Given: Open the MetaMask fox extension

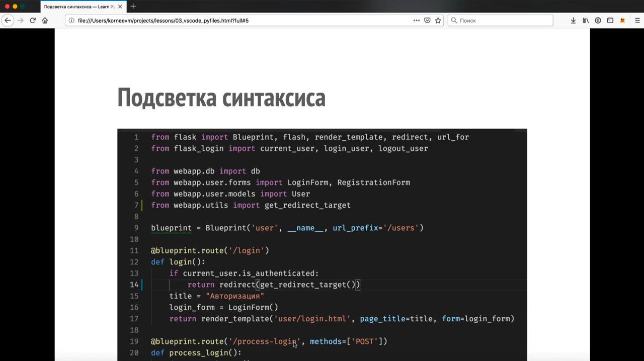Looking at the screenshot, I should click(x=622, y=21).
